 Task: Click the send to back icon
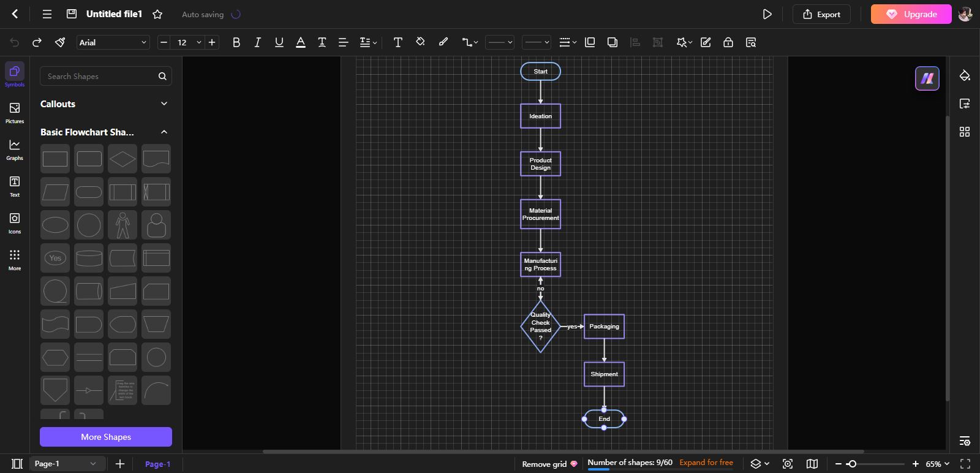(612, 42)
